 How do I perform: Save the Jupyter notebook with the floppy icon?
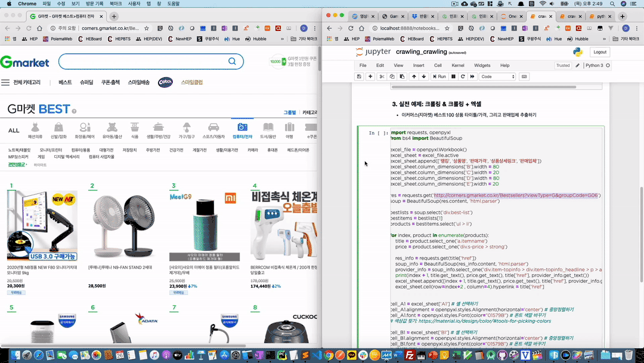click(x=360, y=76)
